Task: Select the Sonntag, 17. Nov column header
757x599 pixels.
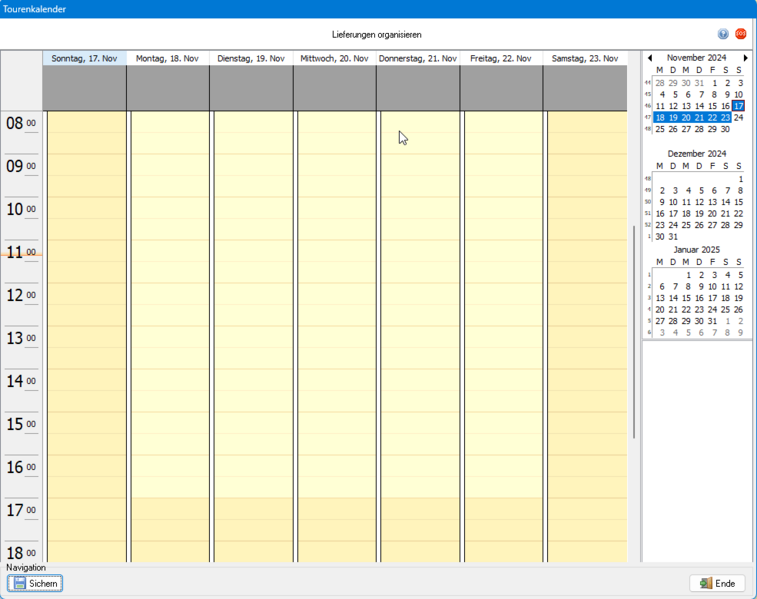Action: click(84, 58)
